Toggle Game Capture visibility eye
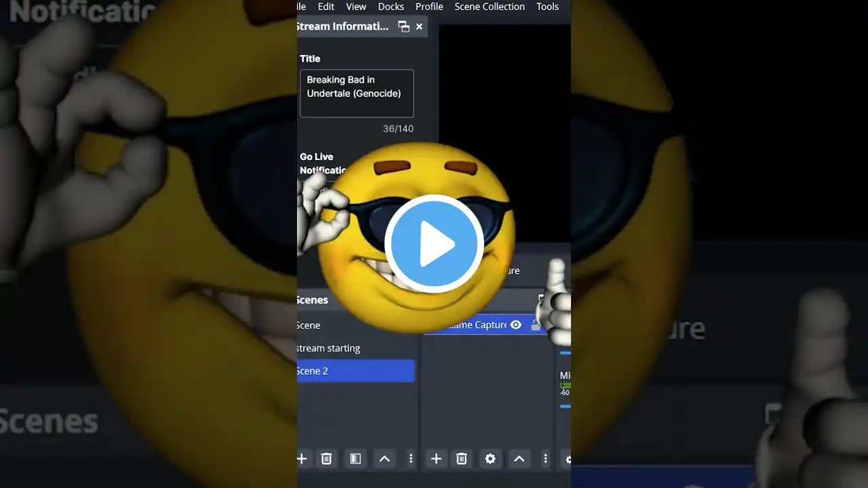868x488 pixels. point(516,325)
